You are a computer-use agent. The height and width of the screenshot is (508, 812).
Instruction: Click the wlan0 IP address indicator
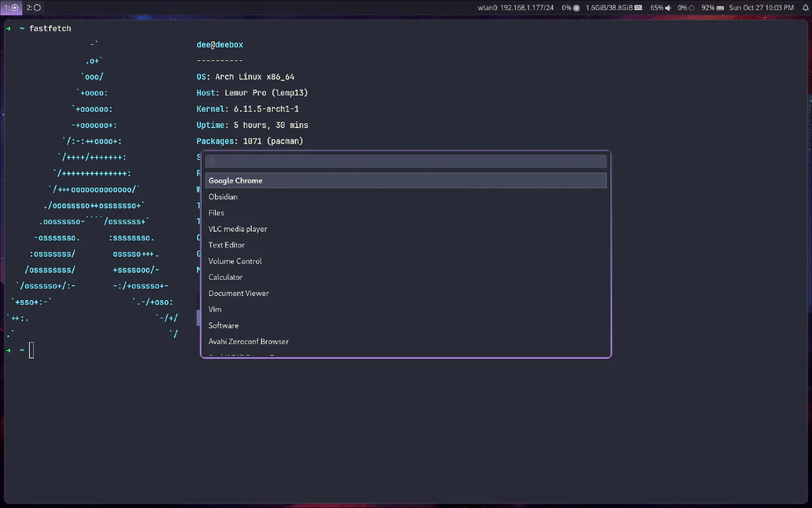516,7
